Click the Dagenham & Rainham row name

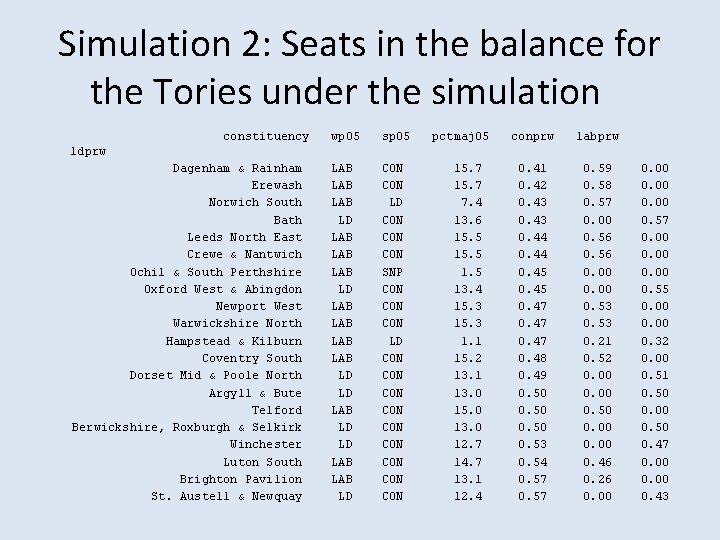click(x=237, y=168)
